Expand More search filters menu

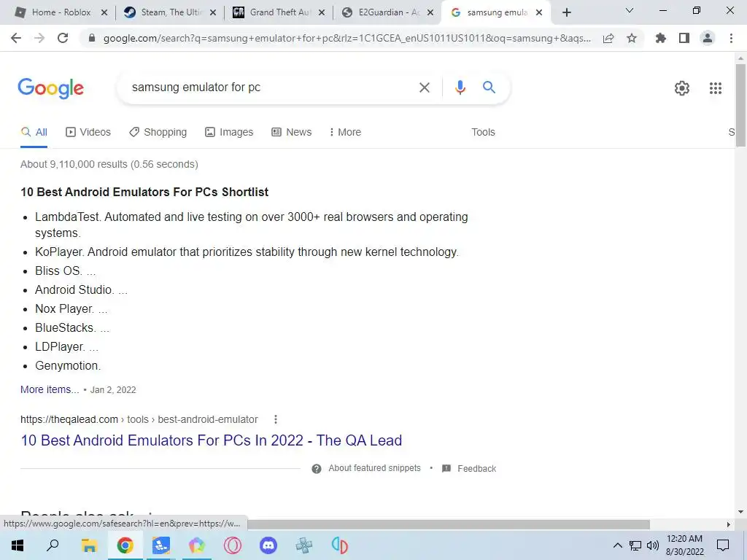pos(345,132)
